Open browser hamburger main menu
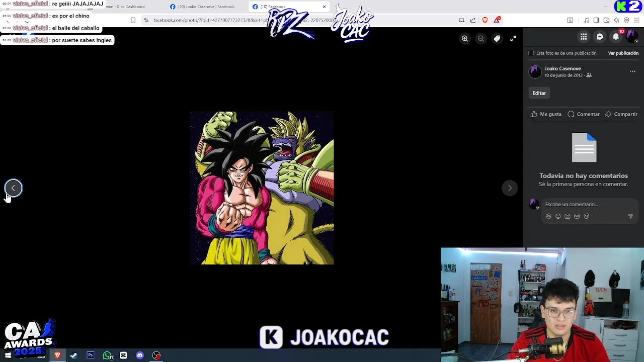Image resolution: width=644 pixels, height=362 pixels. [x=636, y=20]
